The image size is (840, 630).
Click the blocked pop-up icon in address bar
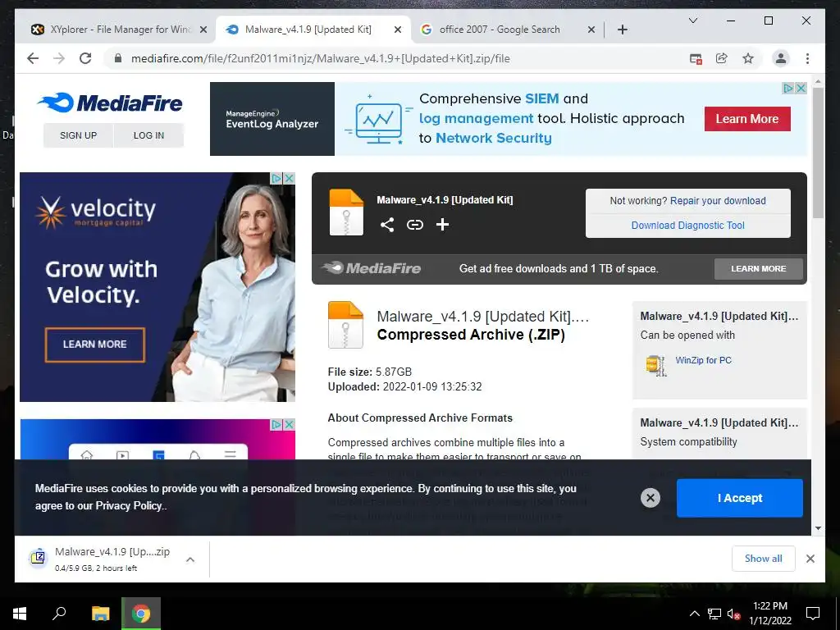pyautogui.click(x=696, y=58)
